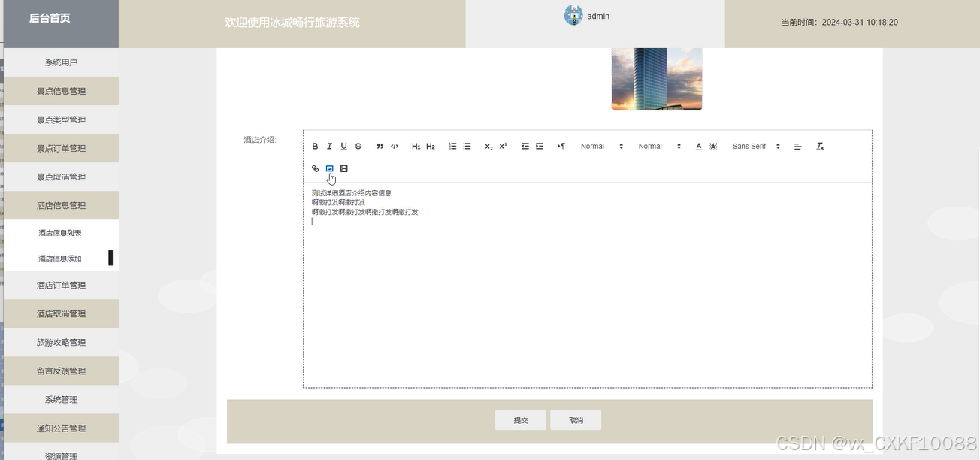The width and height of the screenshot is (980, 460).
Task: Click the hotel building image thumbnail
Action: click(657, 79)
